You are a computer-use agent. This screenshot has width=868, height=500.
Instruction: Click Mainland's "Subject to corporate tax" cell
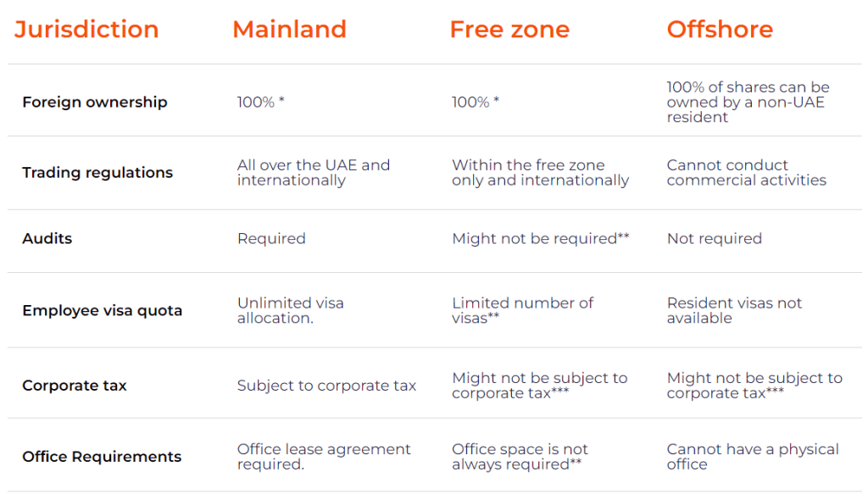coord(326,386)
